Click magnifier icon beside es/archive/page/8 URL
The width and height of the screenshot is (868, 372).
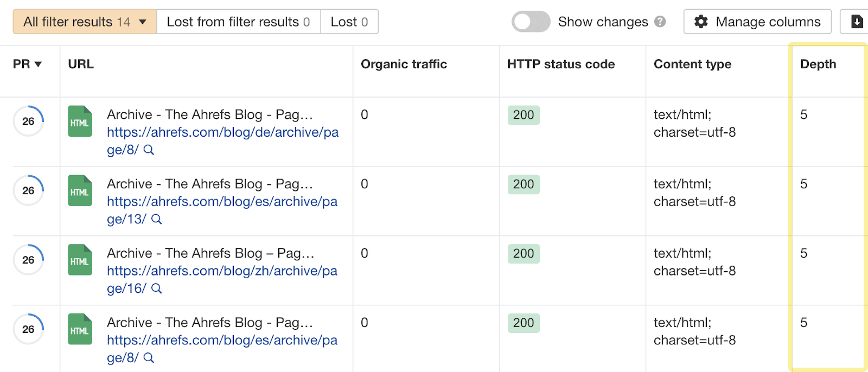pyautogui.click(x=149, y=358)
